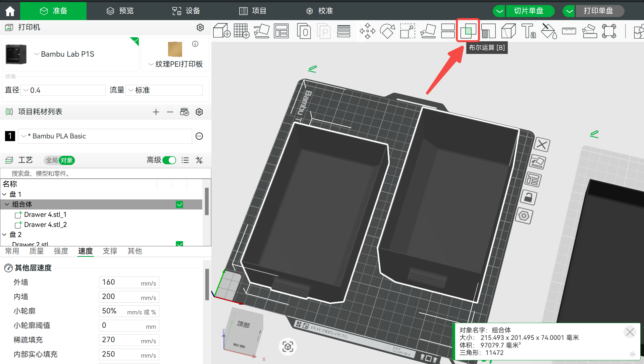Close the 对象名字 info popup

[630, 332]
